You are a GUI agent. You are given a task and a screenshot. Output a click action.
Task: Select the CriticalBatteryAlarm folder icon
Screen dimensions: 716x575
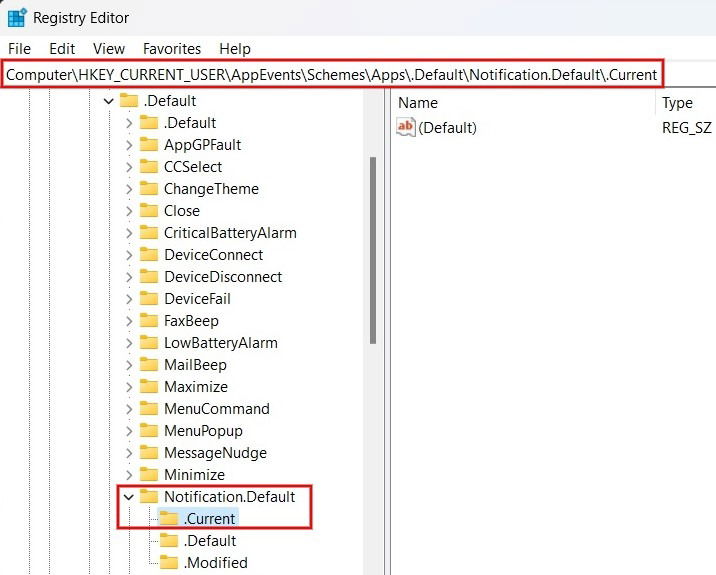coord(149,233)
